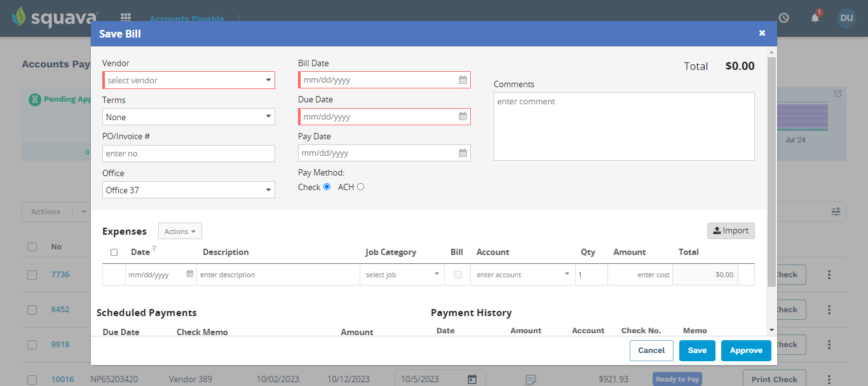Open bill number 9918 link
This screenshot has width=868, height=386.
[60, 345]
